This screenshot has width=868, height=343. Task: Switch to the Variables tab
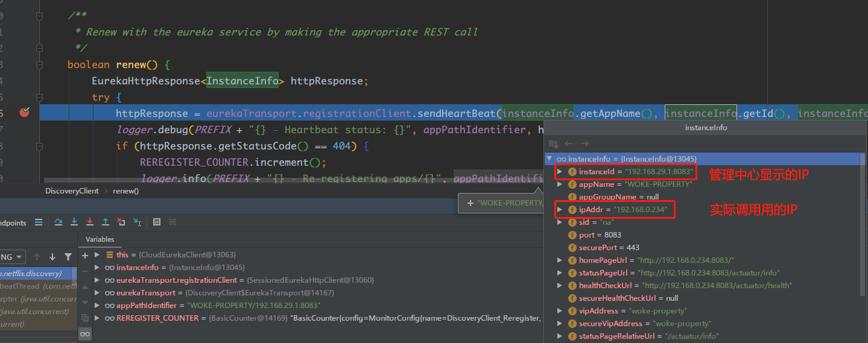click(x=100, y=239)
